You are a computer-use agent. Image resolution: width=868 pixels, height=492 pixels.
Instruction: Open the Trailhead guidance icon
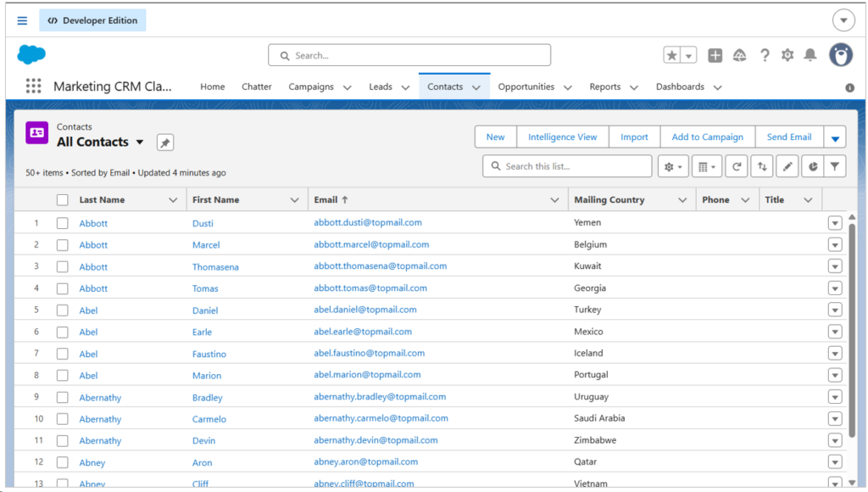pyautogui.click(x=739, y=55)
